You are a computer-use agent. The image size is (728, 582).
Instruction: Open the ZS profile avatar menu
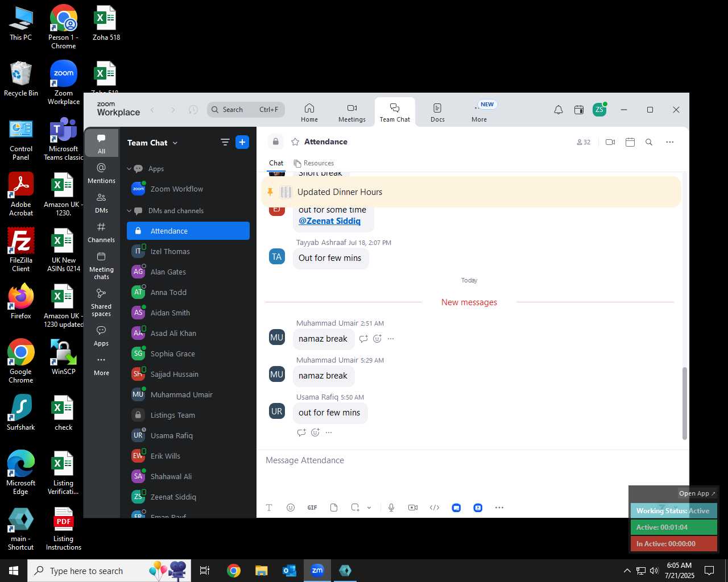coord(599,110)
